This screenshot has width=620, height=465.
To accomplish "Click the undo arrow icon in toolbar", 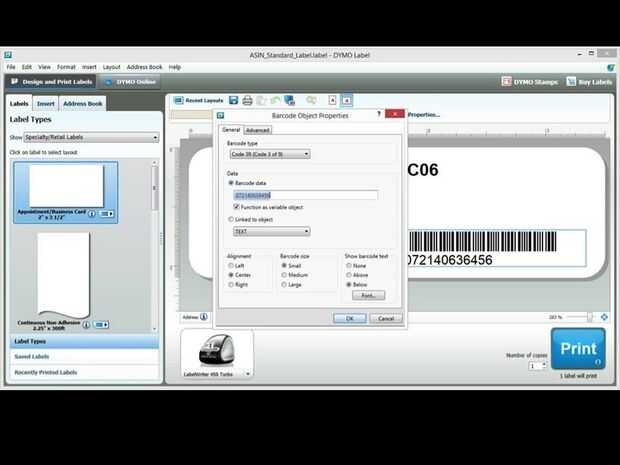I will point(276,100).
